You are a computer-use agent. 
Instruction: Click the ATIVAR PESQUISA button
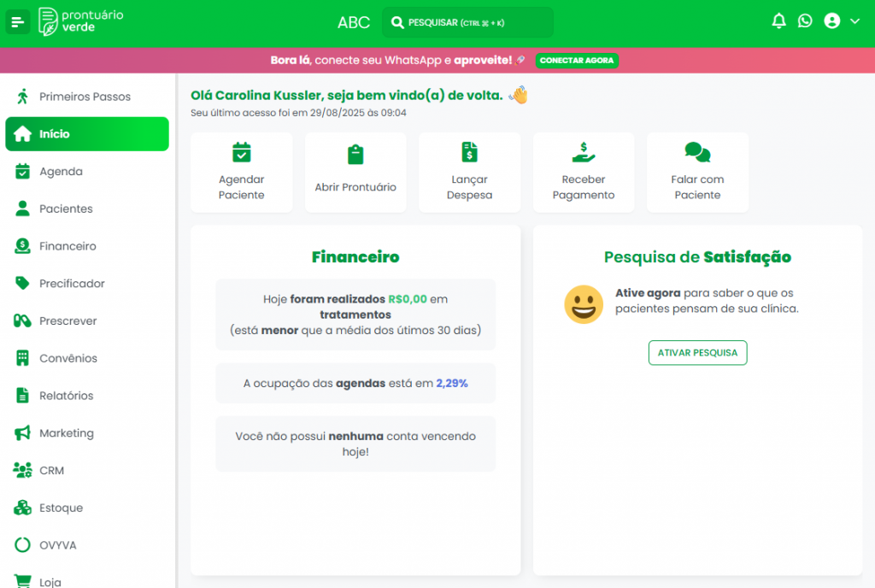697,352
